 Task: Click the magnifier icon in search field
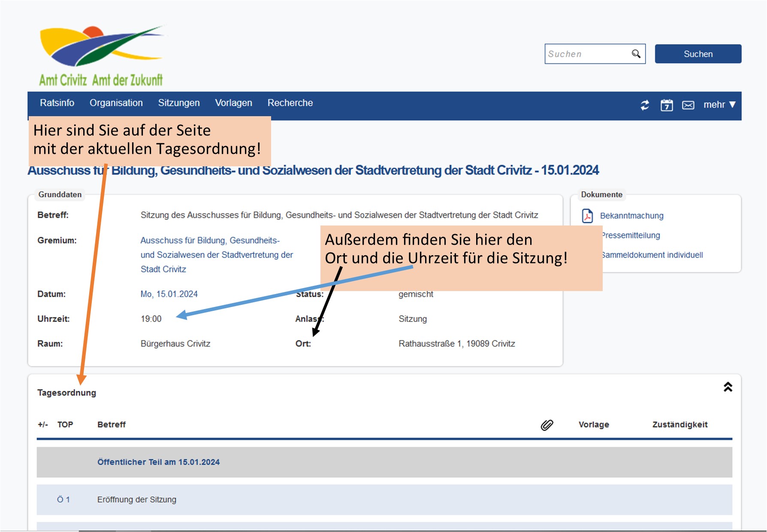tap(636, 54)
